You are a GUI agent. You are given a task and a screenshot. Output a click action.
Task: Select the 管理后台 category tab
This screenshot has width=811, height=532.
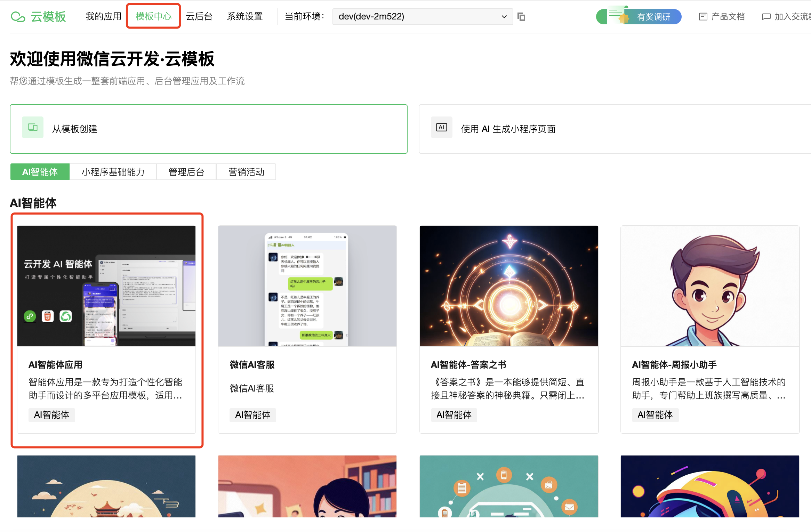coord(186,172)
